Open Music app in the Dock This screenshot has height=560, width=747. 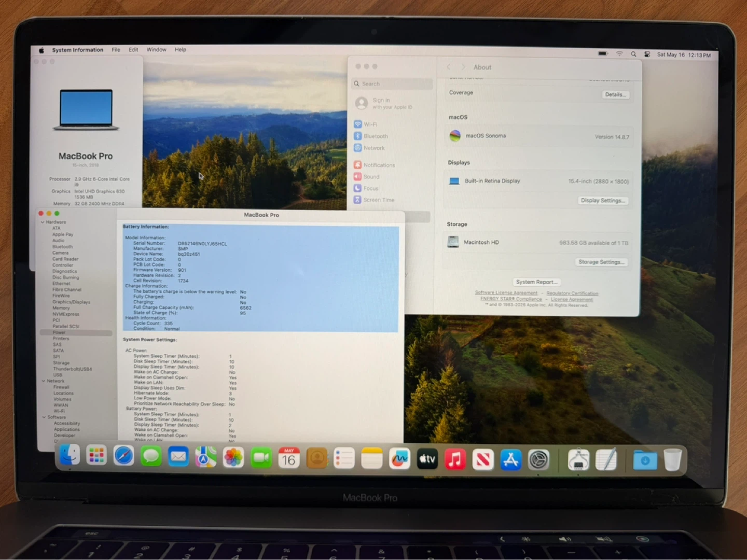455,459
